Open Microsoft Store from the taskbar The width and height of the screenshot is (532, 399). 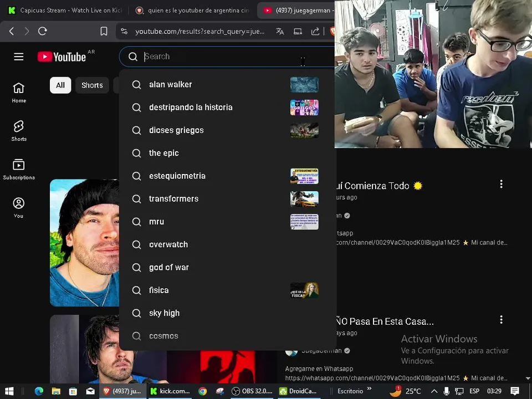pos(73,391)
